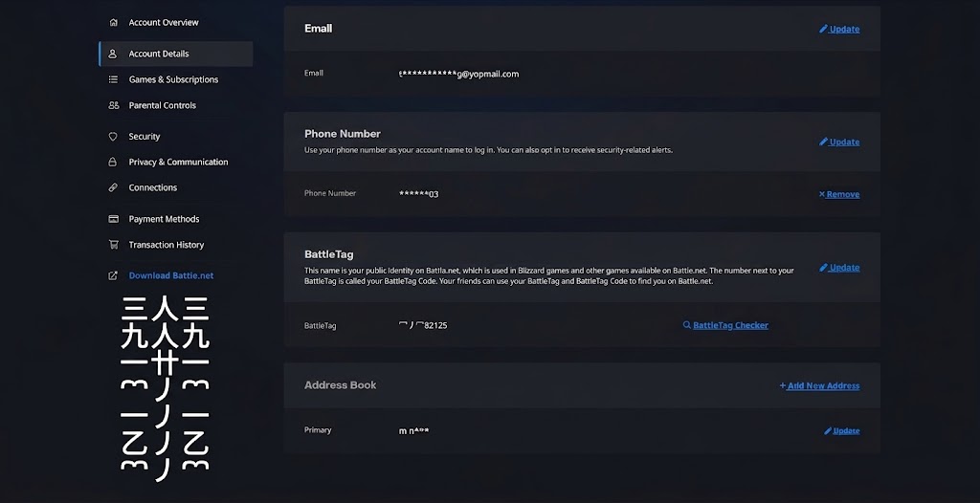The height and width of the screenshot is (503, 980).
Task: Click the Phone Number section heading
Action: [x=343, y=134]
